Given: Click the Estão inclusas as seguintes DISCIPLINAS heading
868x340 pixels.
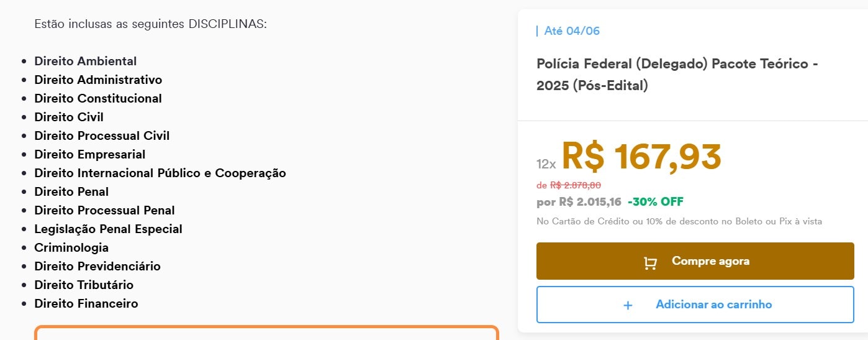Looking at the screenshot, I should click(x=150, y=24).
